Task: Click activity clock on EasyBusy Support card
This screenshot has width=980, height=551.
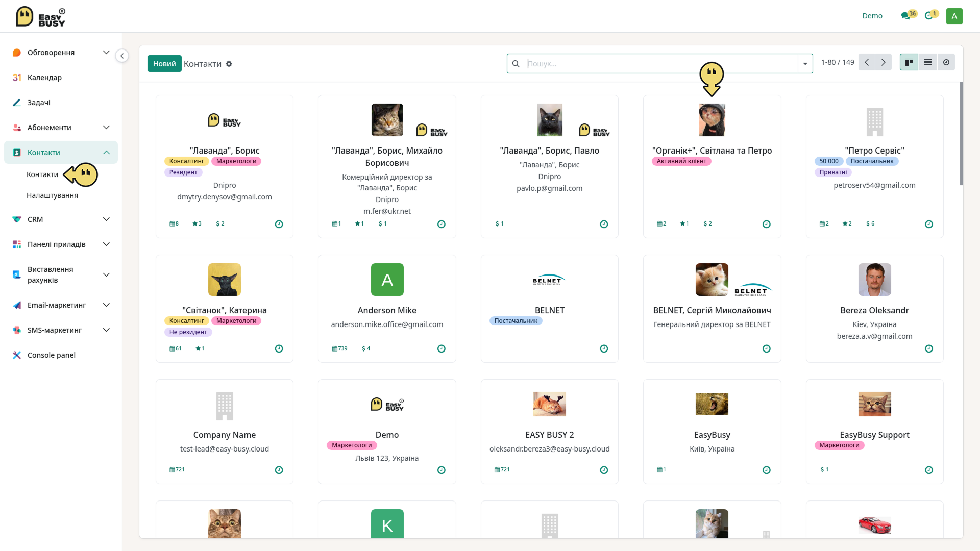Action: click(x=929, y=470)
